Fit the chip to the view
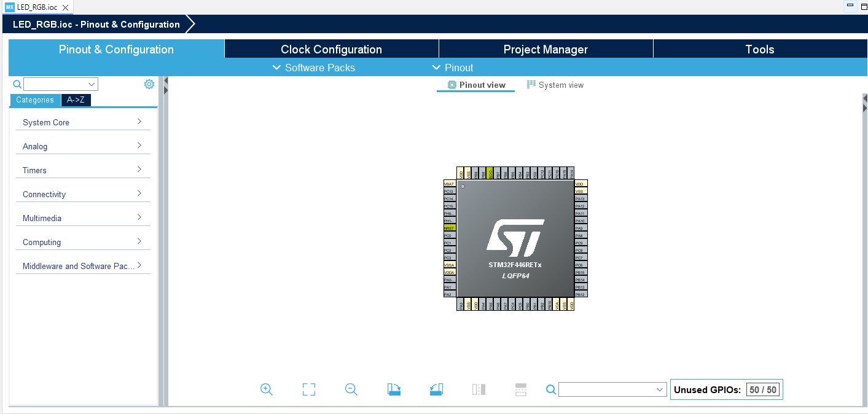The image size is (868, 414). click(309, 389)
